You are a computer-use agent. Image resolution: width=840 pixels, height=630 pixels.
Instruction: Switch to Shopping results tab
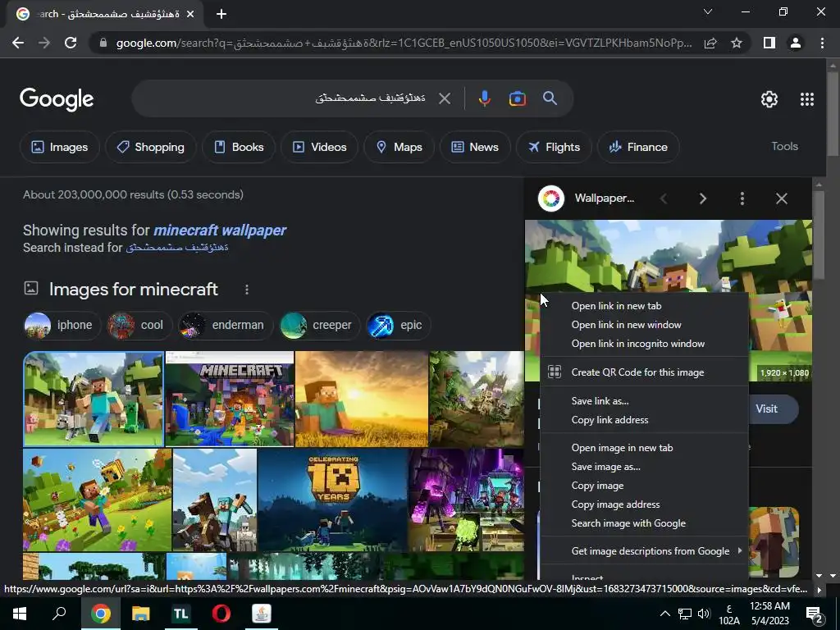pyautogui.click(x=151, y=148)
